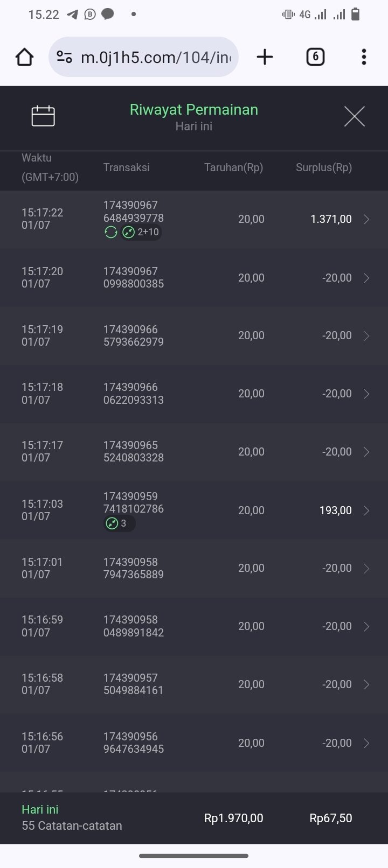Viewport: 388px width, 868px height.
Task: Tap the free spin badge labeled 2+10
Action: click(141, 232)
